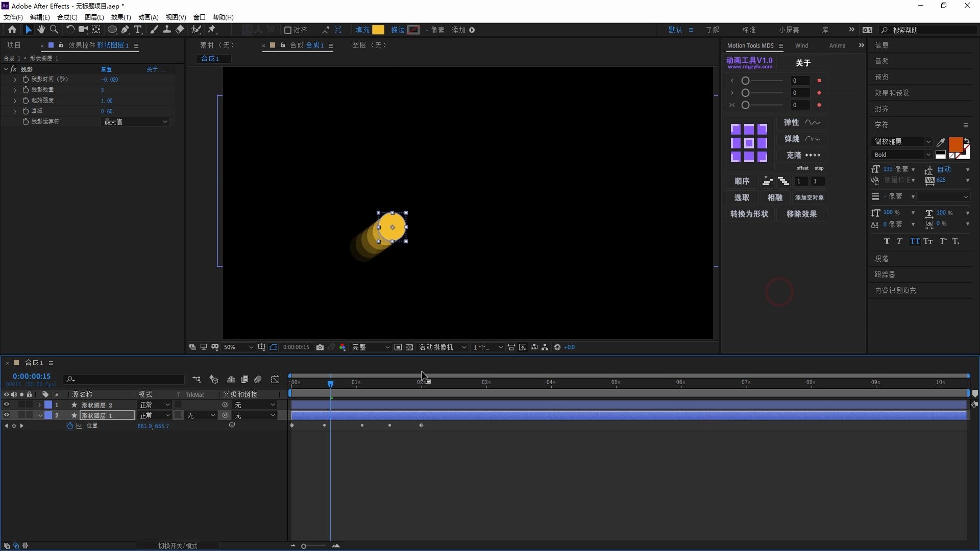The width and height of the screenshot is (980, 551).
Task: Select the Type text tool
Action: point(138,30)
